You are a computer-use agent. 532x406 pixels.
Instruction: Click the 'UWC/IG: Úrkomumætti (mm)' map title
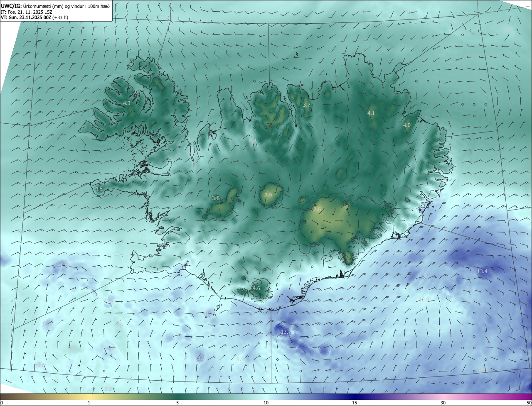pos(55,6)
